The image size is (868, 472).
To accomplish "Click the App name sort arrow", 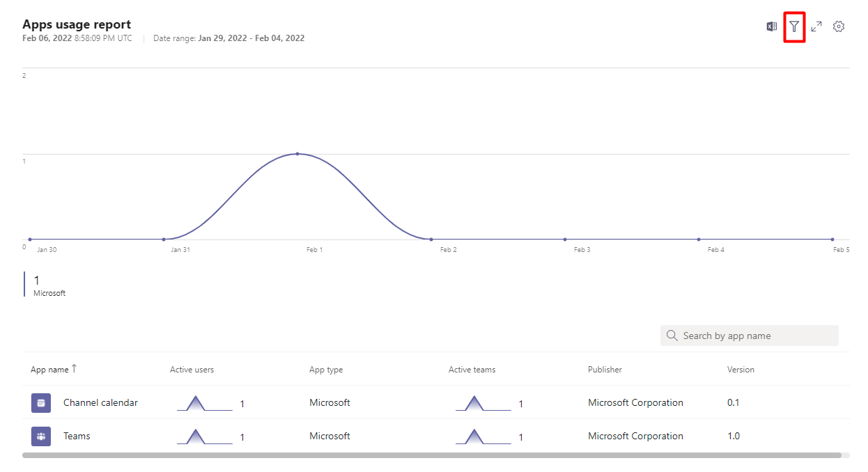I will point(74,369).
